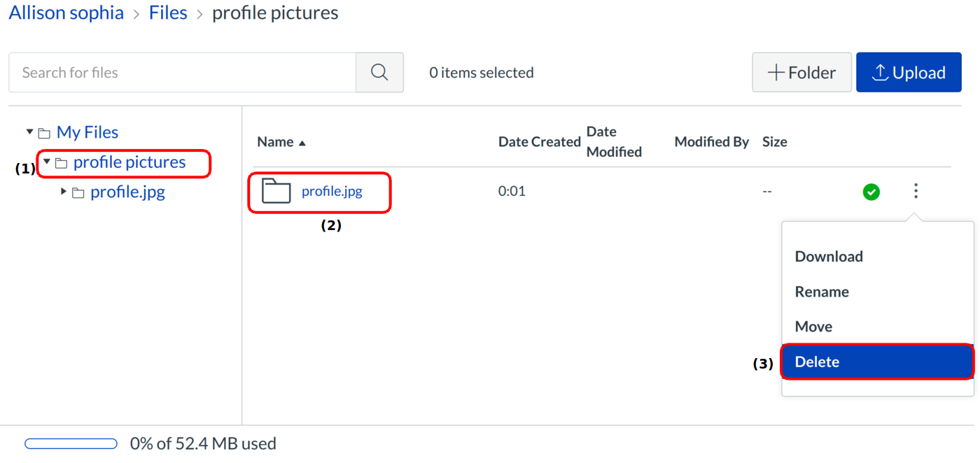Open the Allison sophia breadcrumb link
This screenshot has height=463, width=980.
(66, 13)
